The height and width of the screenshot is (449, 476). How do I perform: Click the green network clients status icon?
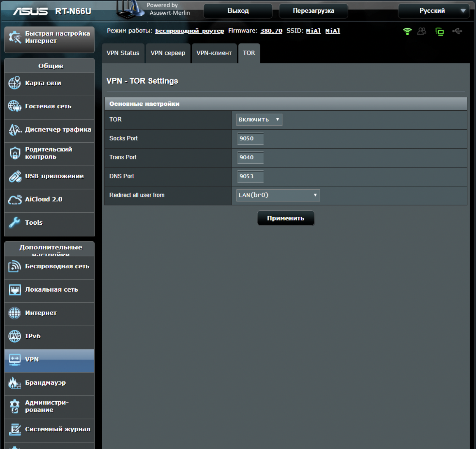(x=439, y=31)
